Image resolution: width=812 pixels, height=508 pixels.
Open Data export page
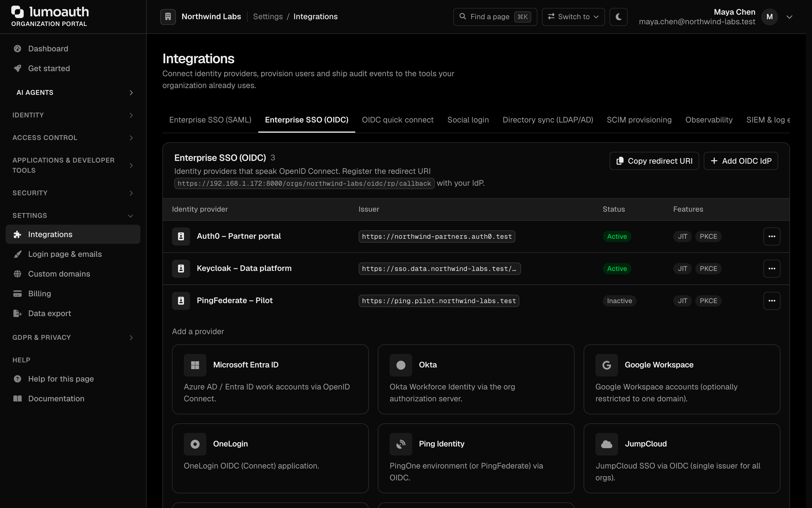pos(73,314)
